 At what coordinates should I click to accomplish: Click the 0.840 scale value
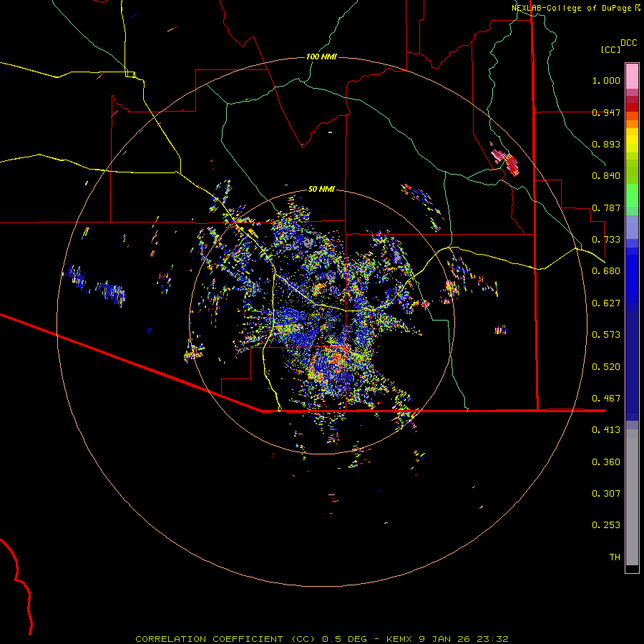click(606, 176)
